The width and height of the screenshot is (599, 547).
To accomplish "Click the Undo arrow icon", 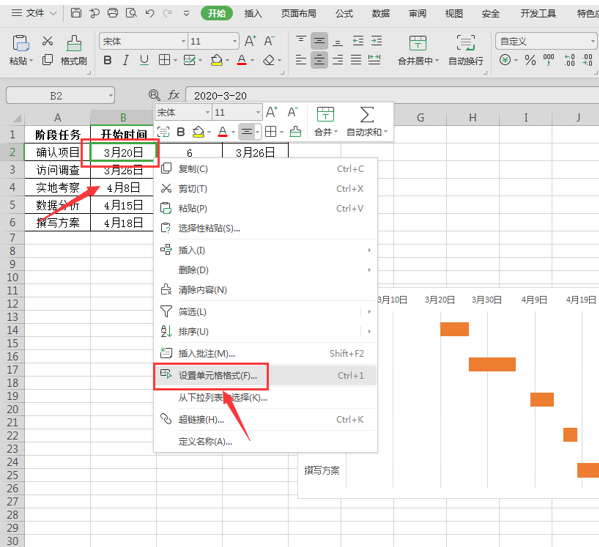I will coord(149,13).
